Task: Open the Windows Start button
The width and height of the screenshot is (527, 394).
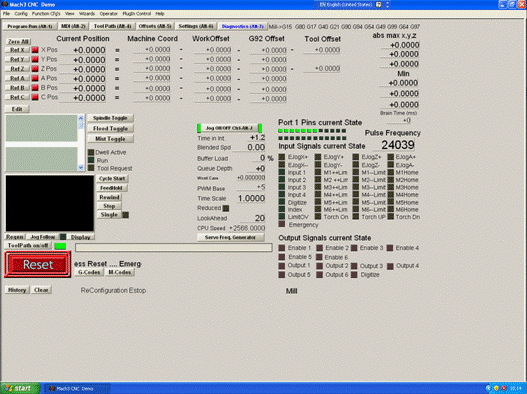Action: coord(20,388)
